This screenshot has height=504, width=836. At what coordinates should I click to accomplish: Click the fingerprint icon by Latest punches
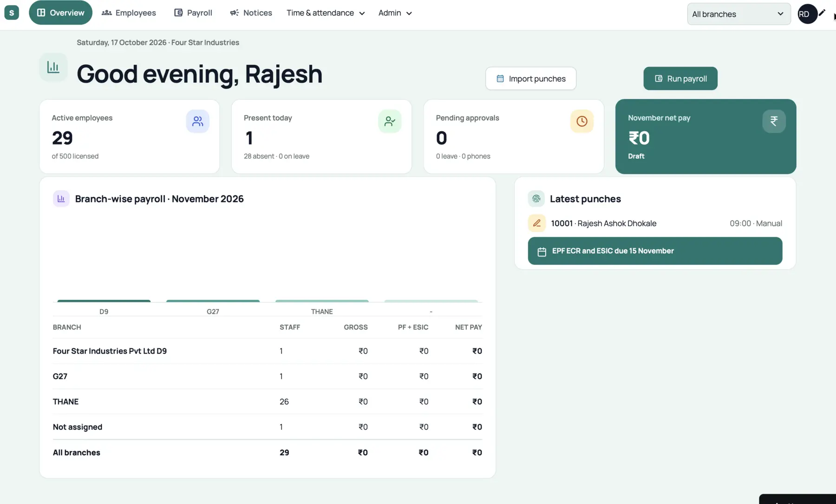click(536, 199)
